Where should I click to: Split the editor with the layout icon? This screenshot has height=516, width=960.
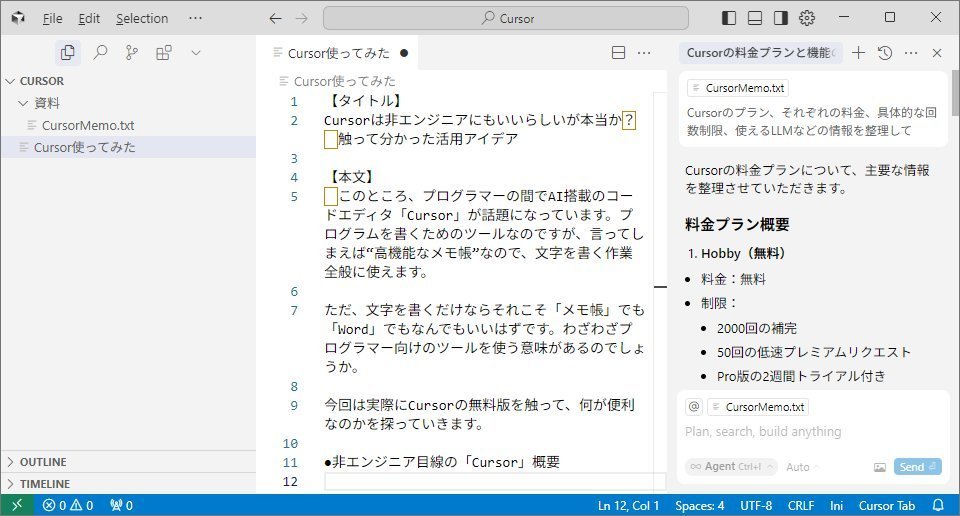pos(618,53)
